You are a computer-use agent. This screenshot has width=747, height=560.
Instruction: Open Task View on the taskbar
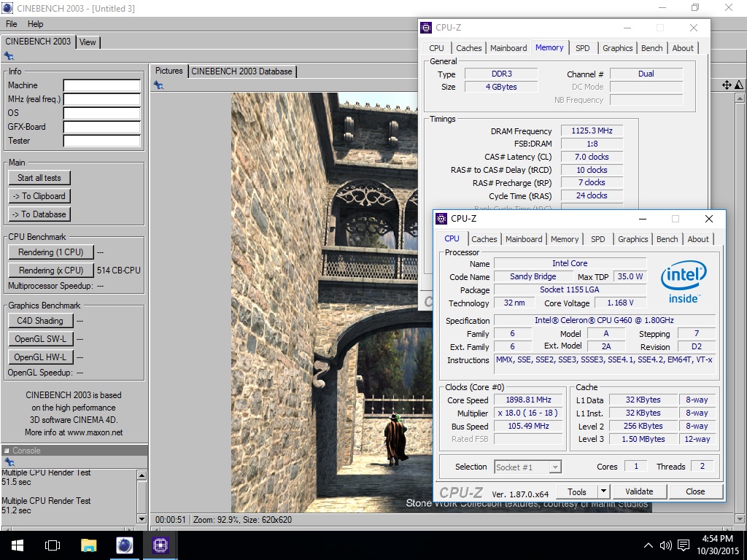[53, 545]
